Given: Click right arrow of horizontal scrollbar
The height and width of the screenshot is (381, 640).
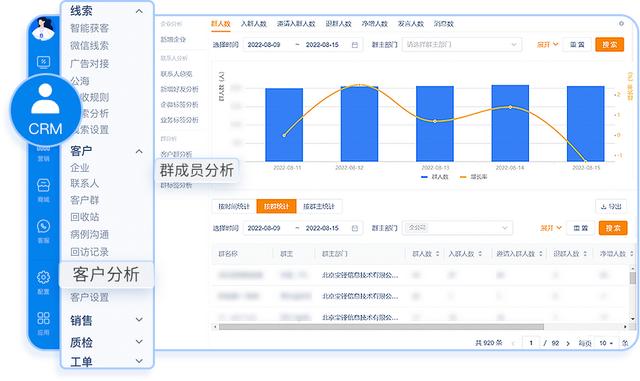Looking at the screenshot, I should (x=625, y=327).
